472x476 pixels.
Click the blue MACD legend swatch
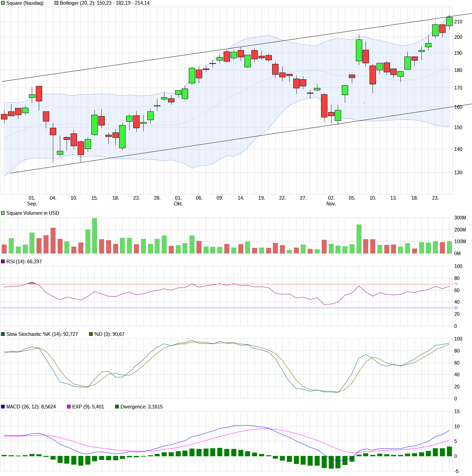(3, 407)
